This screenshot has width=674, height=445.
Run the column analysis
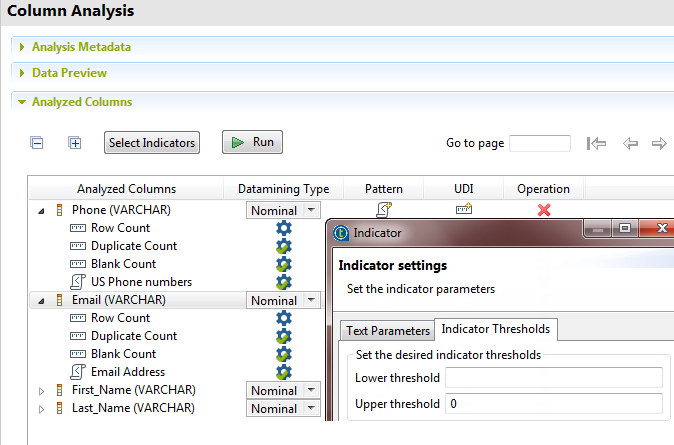pyautogui.click(x=252, y=142)
